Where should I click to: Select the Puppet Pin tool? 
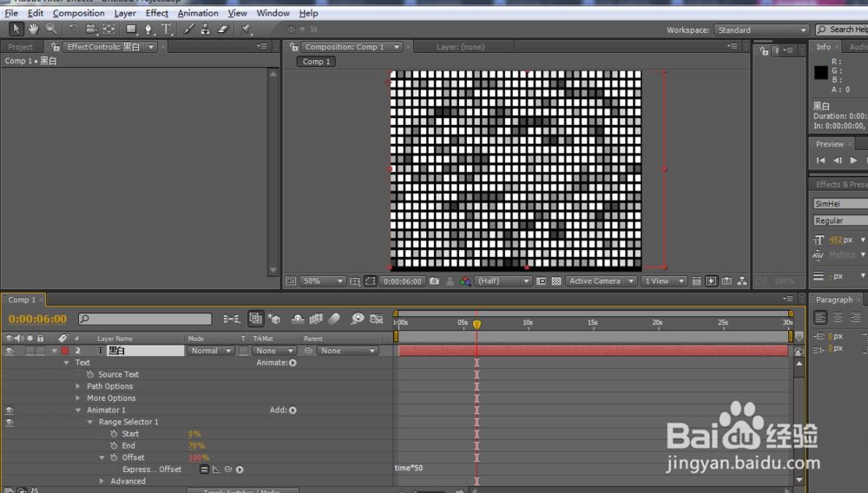pos(246,30)
